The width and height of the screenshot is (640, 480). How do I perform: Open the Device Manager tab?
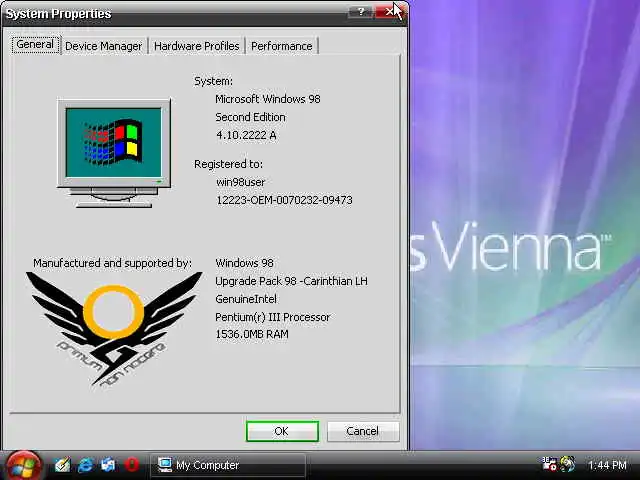(x=104, y=46)
